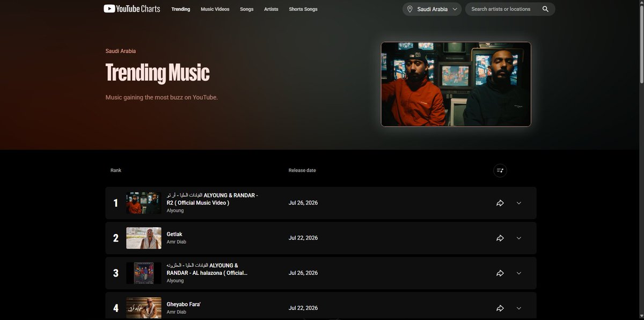
Task: Expand details for the Getlak row
Action: (519, 238)
